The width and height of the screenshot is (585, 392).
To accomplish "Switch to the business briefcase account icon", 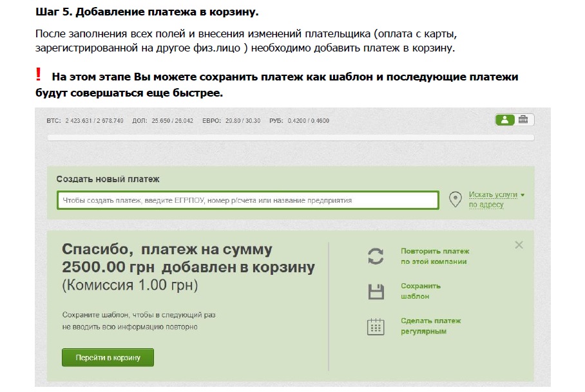I will [x=524, y=120].
